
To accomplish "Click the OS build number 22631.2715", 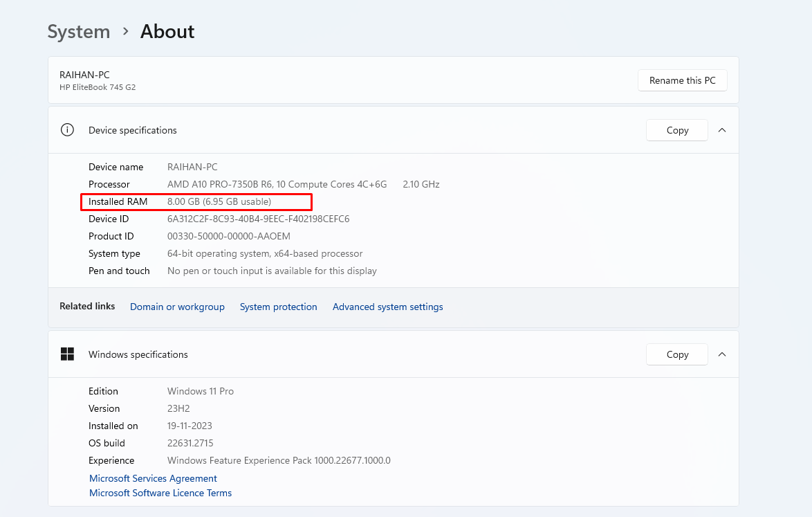I will click(190, 443).
